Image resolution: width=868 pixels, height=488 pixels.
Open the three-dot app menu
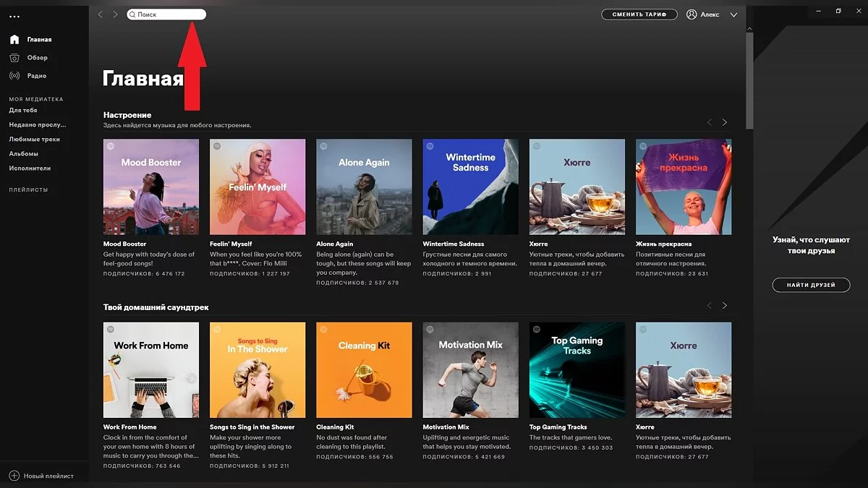click(x=14, y=17)
